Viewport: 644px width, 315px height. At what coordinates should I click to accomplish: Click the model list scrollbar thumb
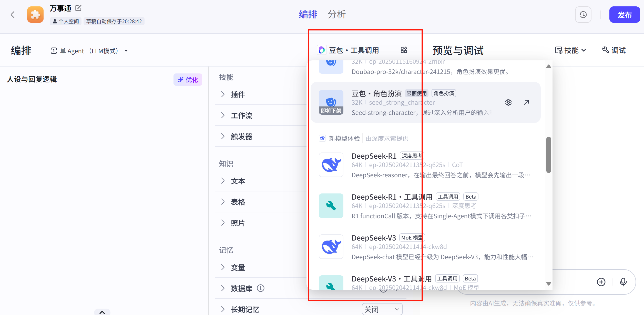pos(548,155)
